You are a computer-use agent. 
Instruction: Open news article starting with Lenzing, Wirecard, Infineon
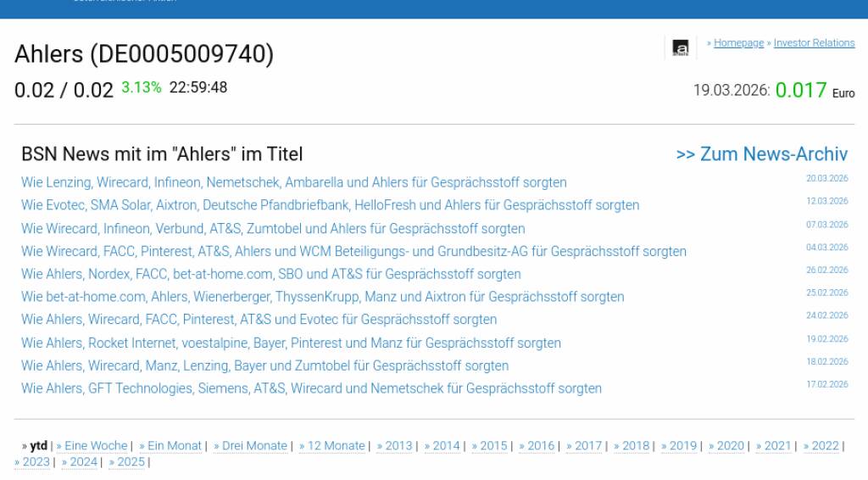(x=293, y=182)
